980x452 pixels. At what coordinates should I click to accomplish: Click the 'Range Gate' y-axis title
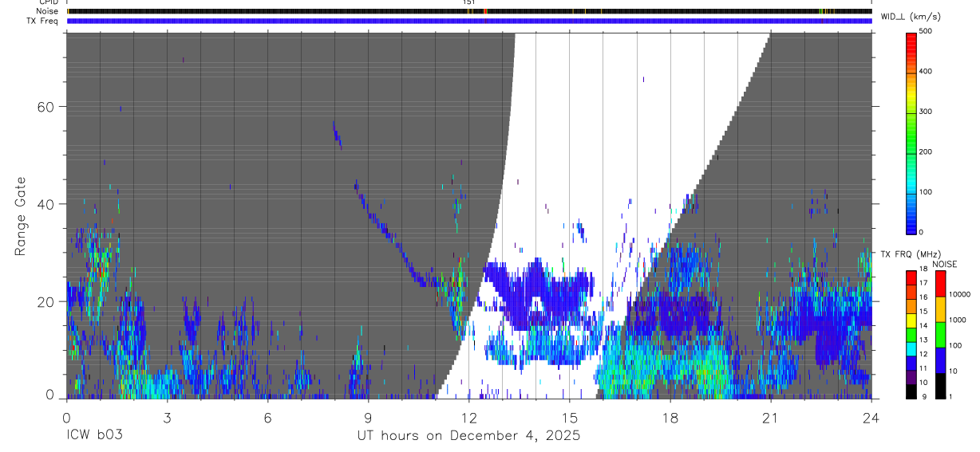pyautogui.click(x=21, y=216)
